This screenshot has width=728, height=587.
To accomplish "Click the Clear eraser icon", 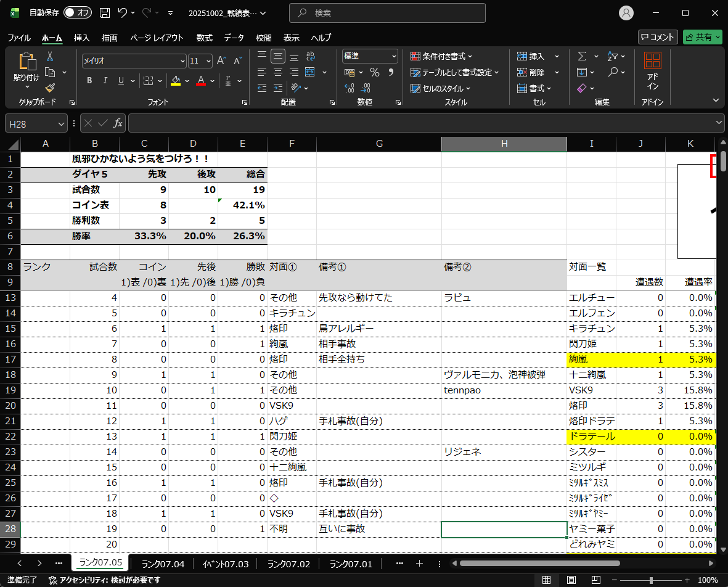I will point(582,88).
